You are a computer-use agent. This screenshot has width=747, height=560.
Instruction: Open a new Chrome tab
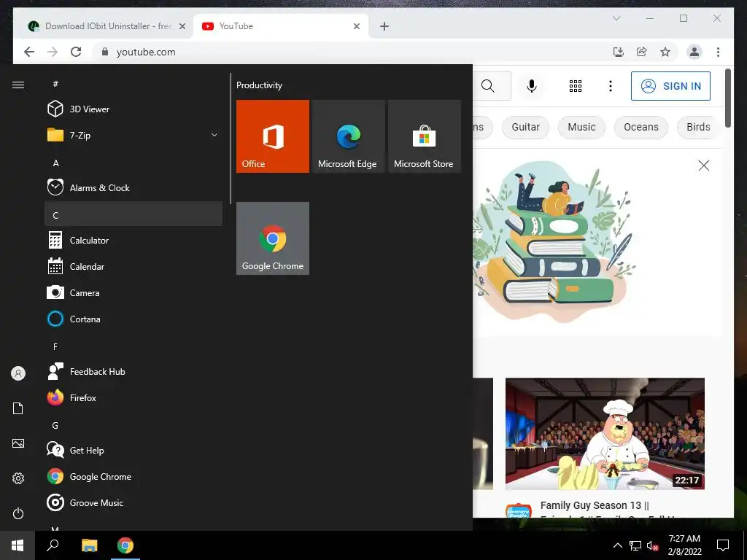[x=384, y=26]
